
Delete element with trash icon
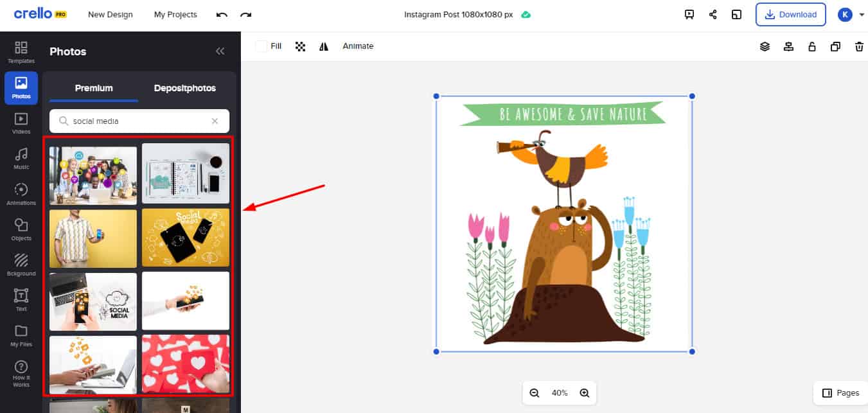click(x=859, y=46)
